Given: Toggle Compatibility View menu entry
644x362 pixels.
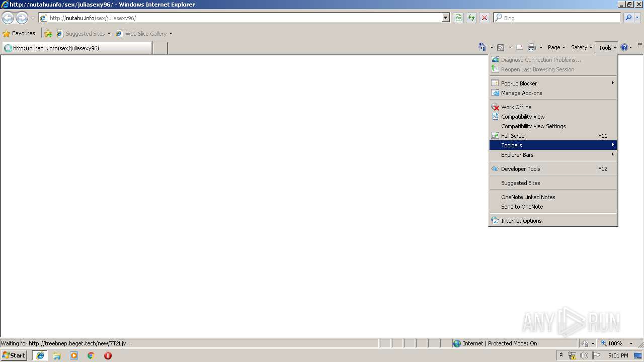Looking at the screenshot, I should pos(553,117).
